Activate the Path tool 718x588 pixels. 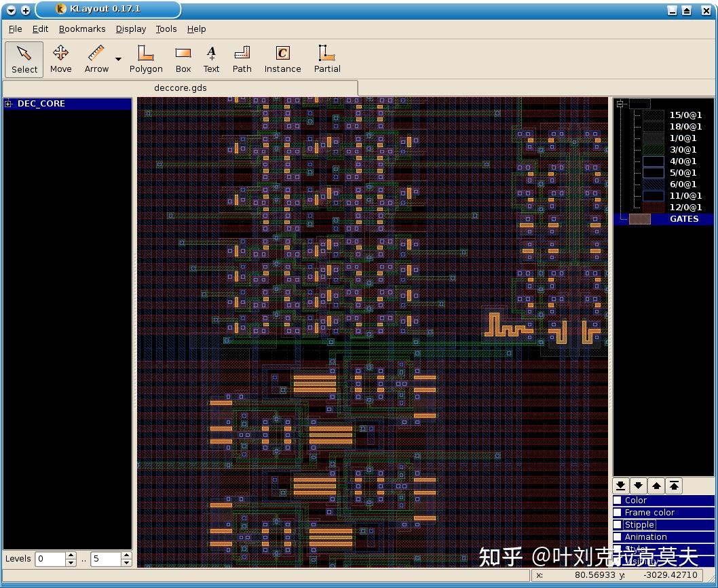tap(242, 59)
